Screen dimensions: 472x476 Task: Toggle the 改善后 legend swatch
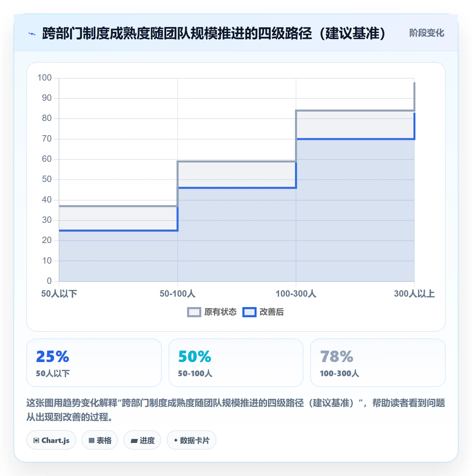tap(249, 312)
